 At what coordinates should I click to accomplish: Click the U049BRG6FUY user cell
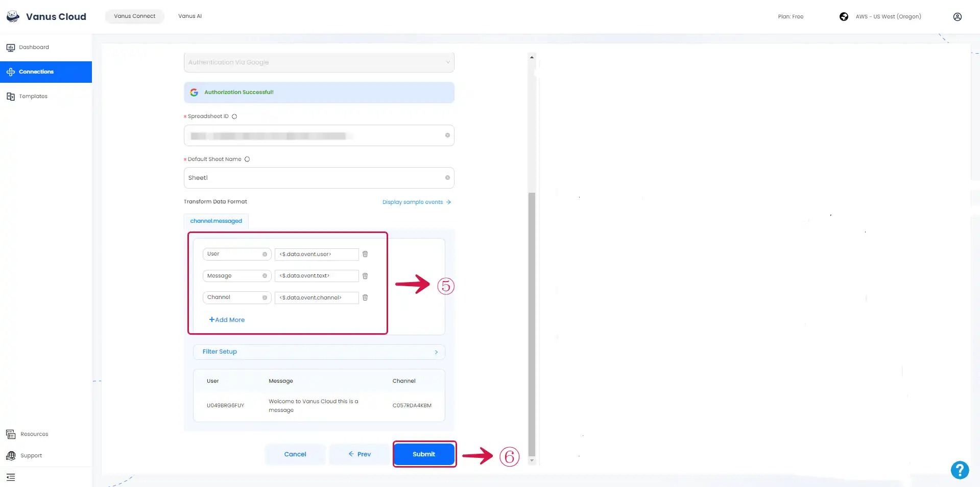(x=225, y=406)
